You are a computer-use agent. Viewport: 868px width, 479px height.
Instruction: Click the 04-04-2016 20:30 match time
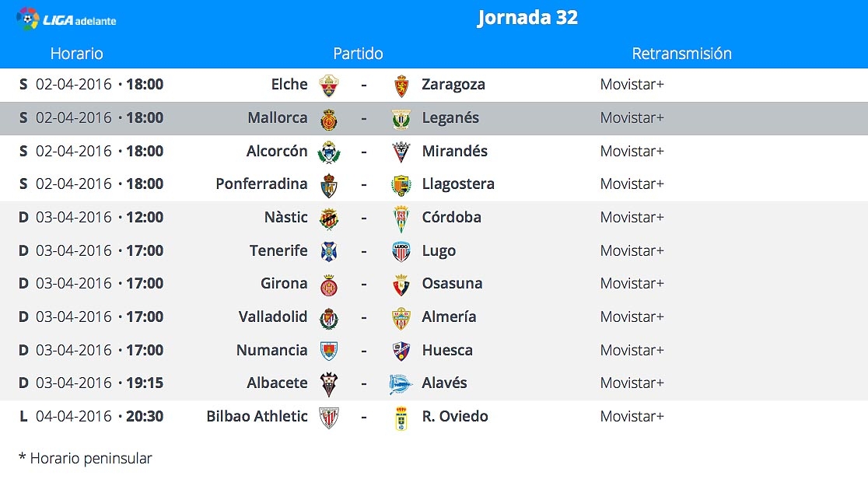[100, 417]
